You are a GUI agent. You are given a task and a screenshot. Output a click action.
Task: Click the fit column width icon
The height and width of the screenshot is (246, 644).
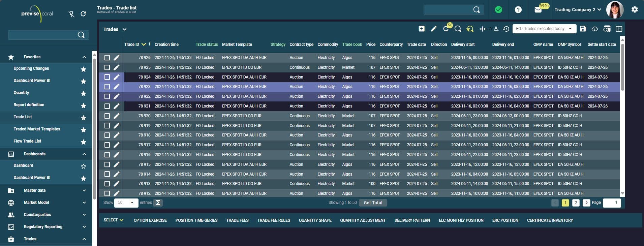[x=482, y=29]
